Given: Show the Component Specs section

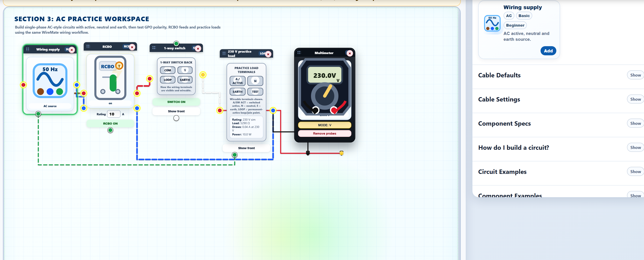Looking at the screenshot, I should [x=635, y=124].
